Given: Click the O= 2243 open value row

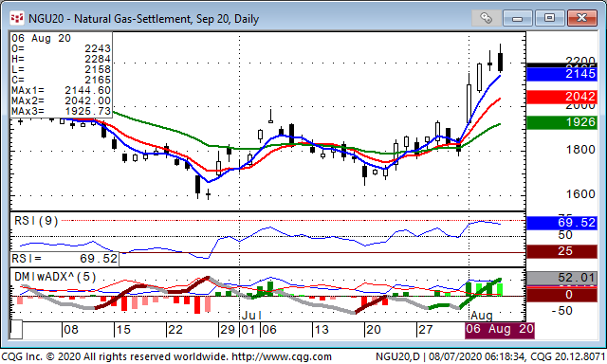Looking at the screenshot, I should point(61,48).
